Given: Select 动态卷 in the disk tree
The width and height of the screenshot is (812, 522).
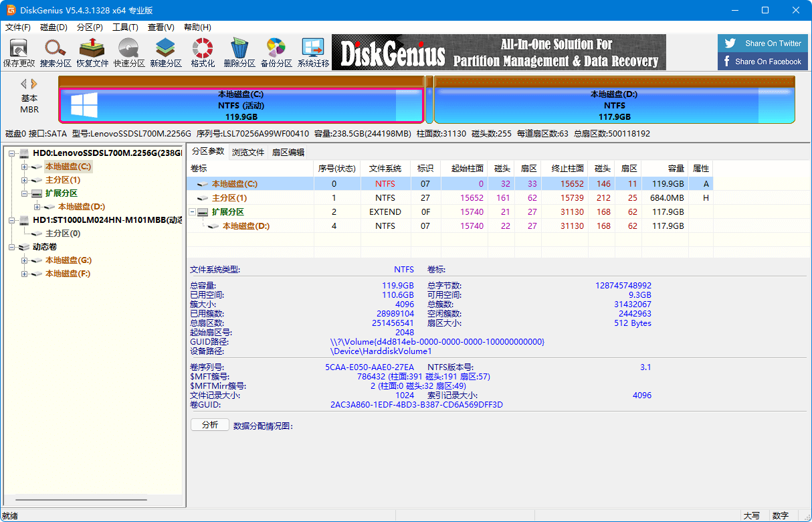Looking at the screenshot, I should click(x=45, y=247).
